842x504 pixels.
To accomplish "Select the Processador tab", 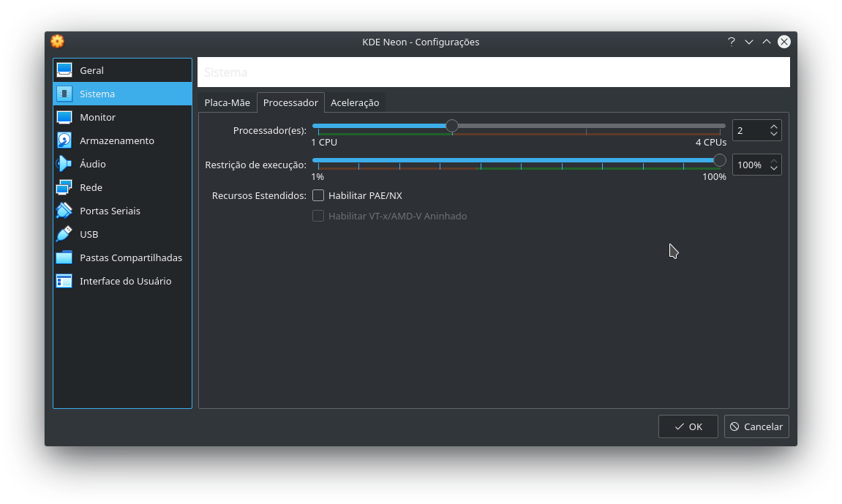I will tap(290, 102).
